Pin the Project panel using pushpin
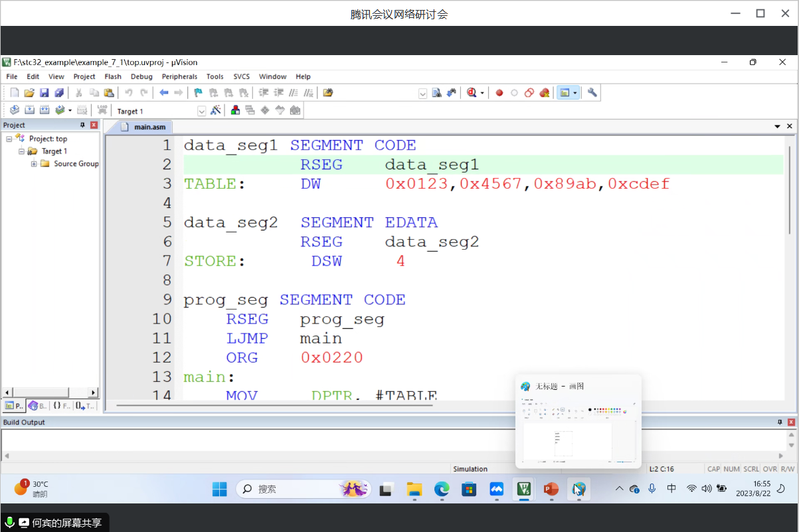 [83, 125]
